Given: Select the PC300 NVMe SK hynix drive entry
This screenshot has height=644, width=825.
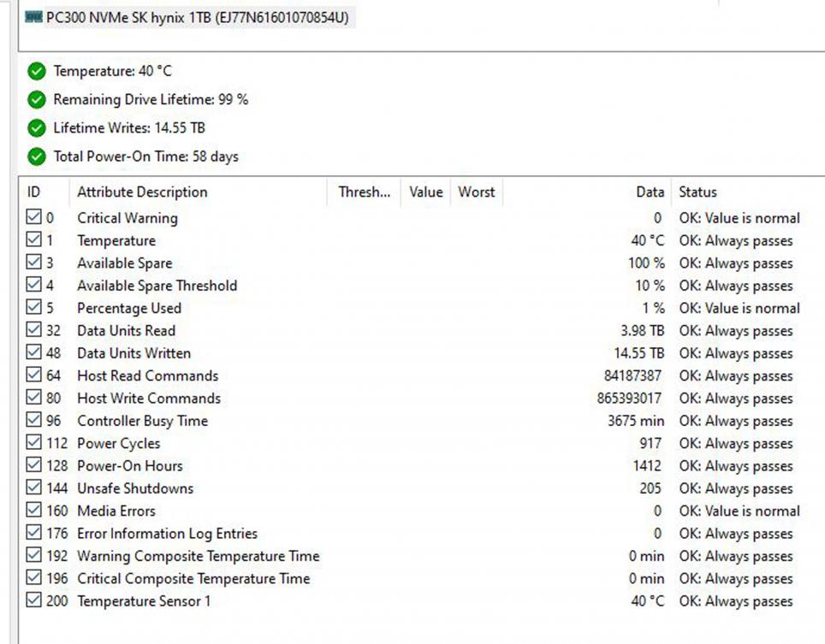Looking at the screenshot, I should [197, 18].
